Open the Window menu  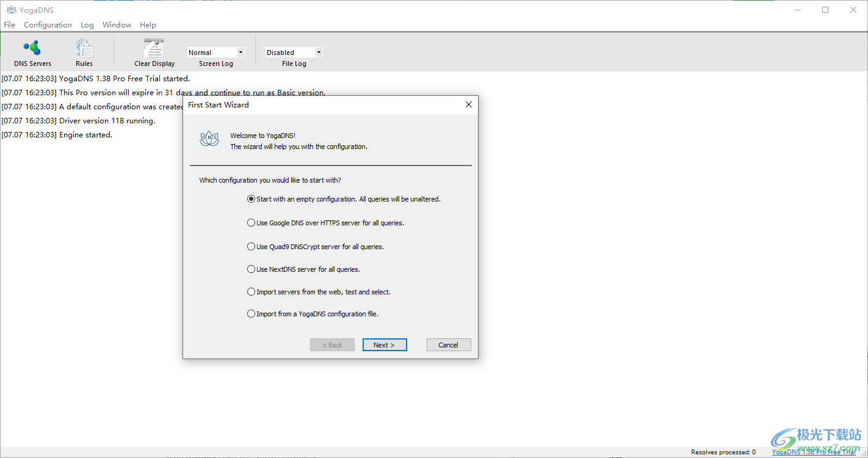pos(117,25)
